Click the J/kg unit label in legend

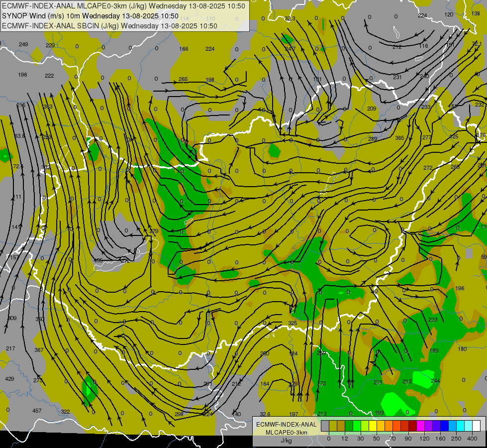point(286,441)
